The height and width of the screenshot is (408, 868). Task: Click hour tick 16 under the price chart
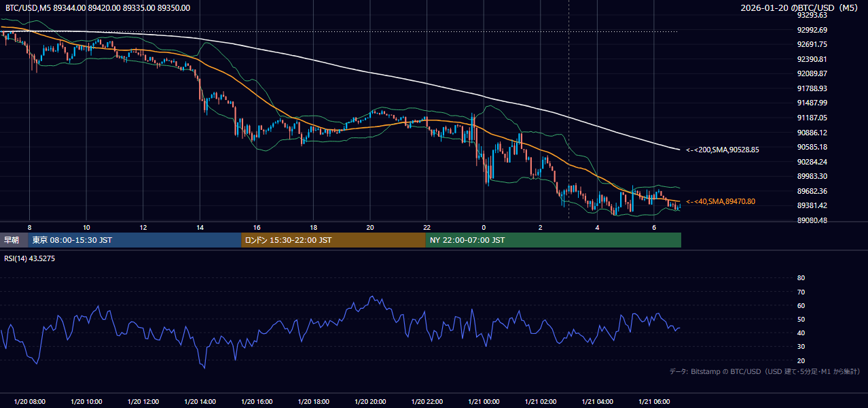click(256, 227)
